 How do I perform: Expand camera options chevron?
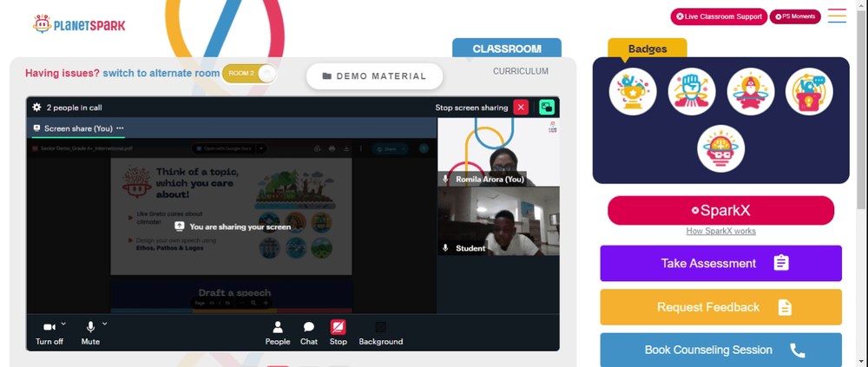tap(63, 324)
